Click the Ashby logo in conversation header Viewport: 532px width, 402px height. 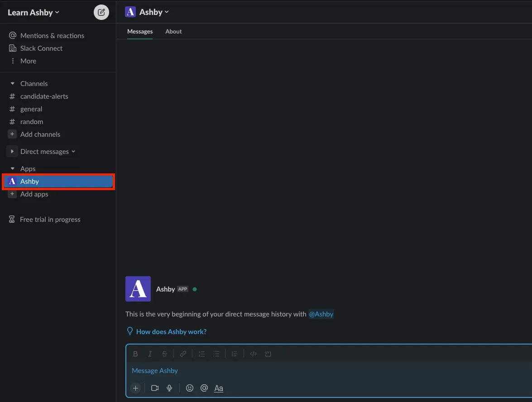click(x=130, y=12)
